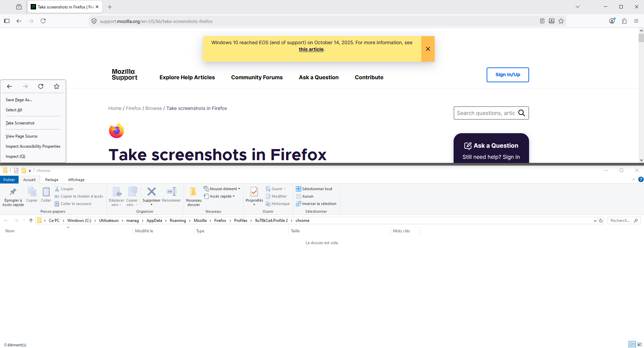Click the Supprimer delete icon in the ribbon

152,192
